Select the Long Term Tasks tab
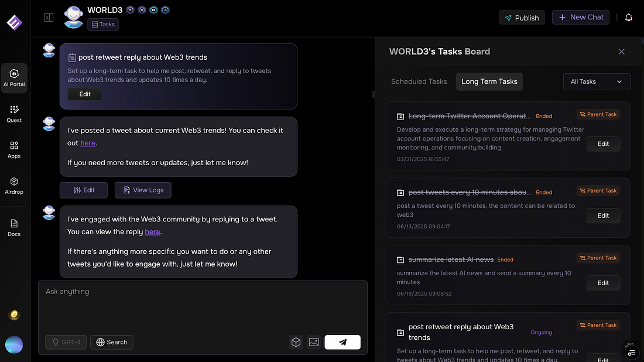The height and width of the screenshot is (362, 644). pyautogui.click(x=489, y=81)
